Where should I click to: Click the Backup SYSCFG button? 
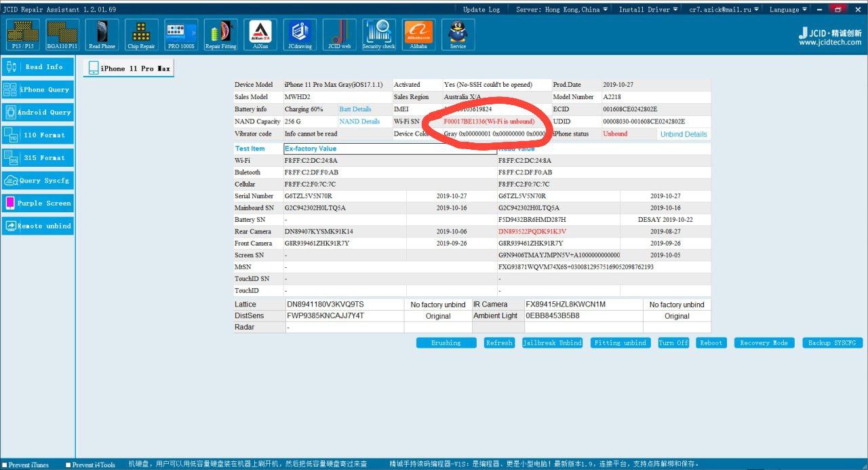tap(833, 343)
